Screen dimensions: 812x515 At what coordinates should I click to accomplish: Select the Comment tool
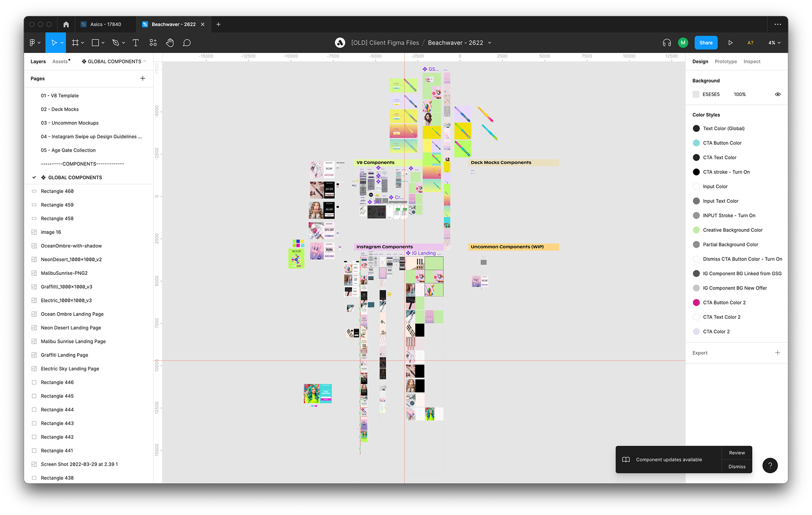187,43
